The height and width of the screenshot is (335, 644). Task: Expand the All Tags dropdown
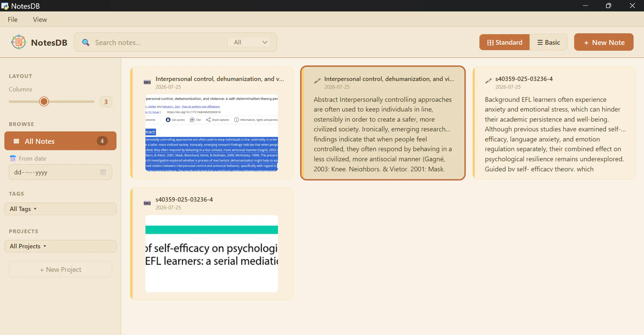[x=60, y=209]
